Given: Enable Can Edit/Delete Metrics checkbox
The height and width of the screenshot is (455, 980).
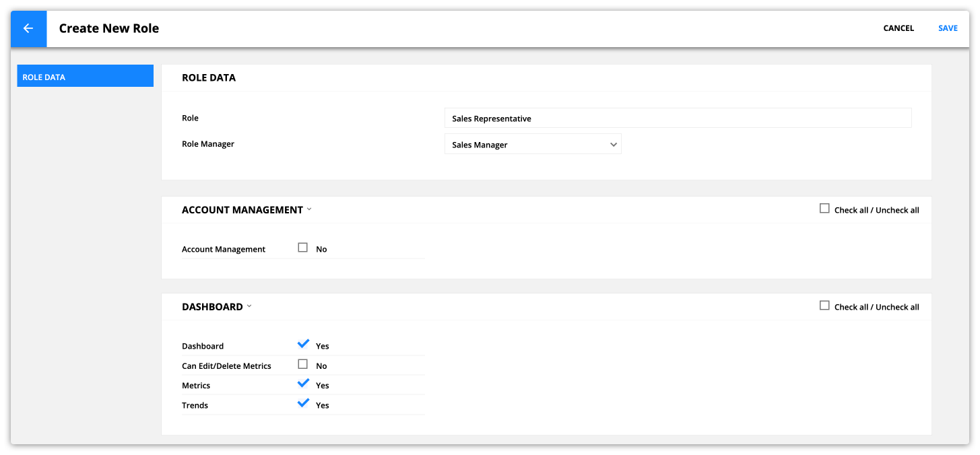Looking at the screenshot, I should click(302, 364).
